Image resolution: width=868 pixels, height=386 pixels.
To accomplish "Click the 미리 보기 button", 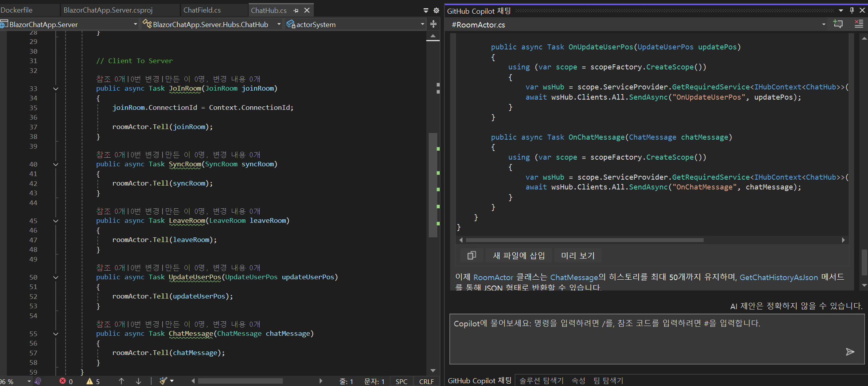I will 577,255.
